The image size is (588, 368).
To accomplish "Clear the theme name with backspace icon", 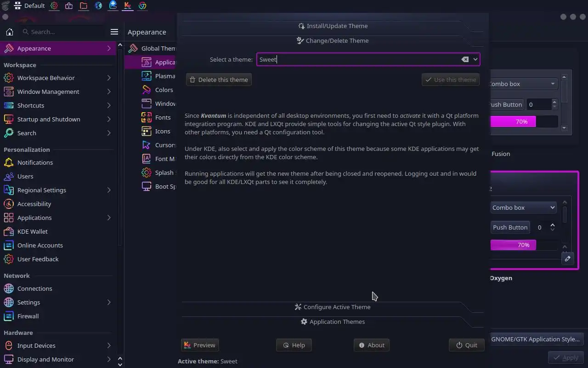I will point(465,59).
